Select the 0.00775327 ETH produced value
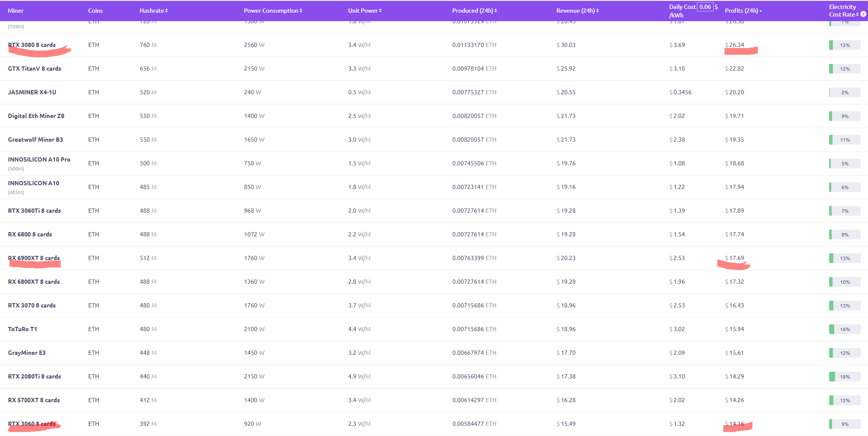The image size is (868, 436). (475, 92)
